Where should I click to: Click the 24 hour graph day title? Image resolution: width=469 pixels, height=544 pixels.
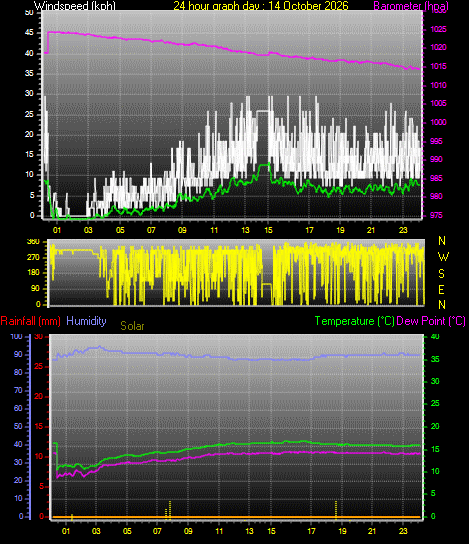[x=261, y=6]
